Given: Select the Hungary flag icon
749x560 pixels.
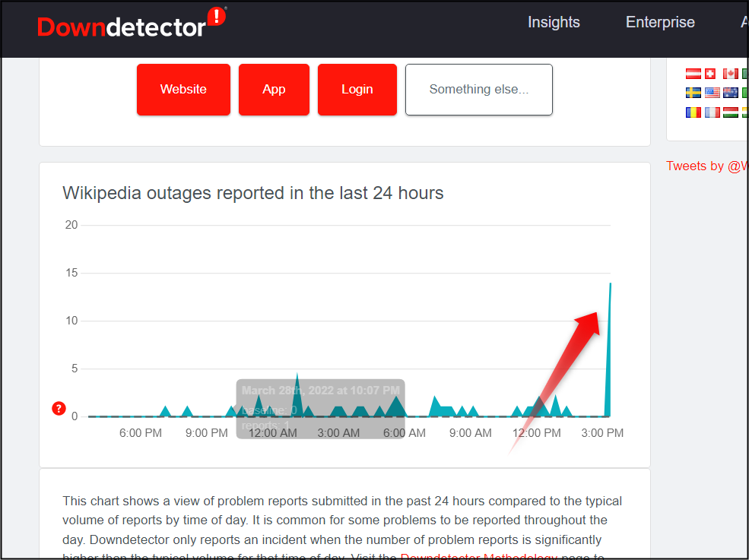Looking at the screenshot, I should tap(731, 112).
